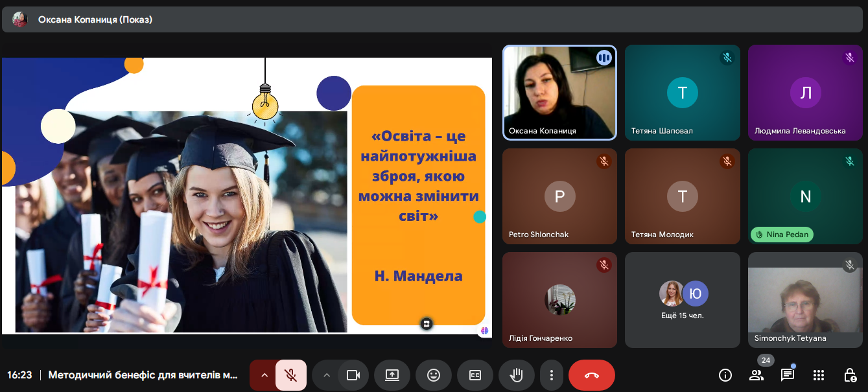The image size is (868, 392).
Task: Open the meeting details info icon
Action: pyautogui.click(x=725, y=375)
